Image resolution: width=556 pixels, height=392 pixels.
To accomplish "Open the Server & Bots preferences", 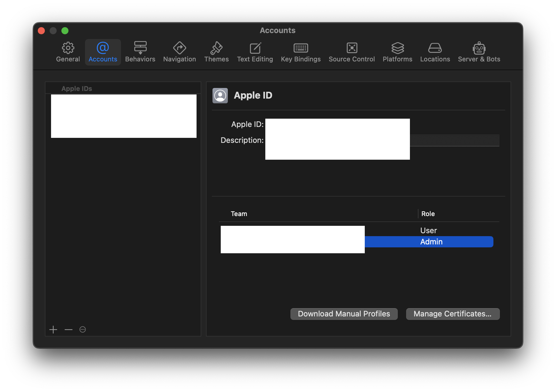I will click(479, 52).
